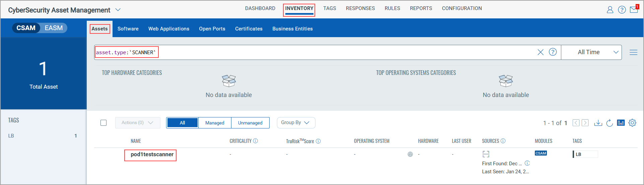Select the Assets tab
This screenshot has height=185, width=644.
100,29
